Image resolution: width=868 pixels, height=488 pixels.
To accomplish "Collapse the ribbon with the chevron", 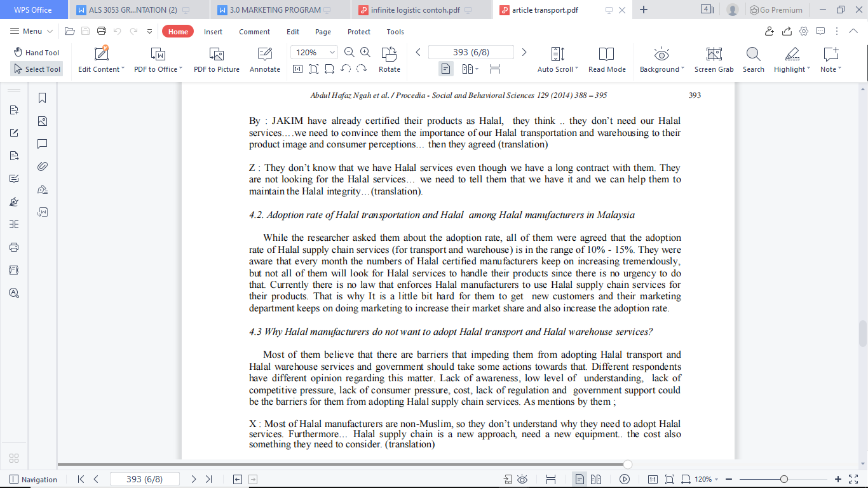I will tap(854, 31).
